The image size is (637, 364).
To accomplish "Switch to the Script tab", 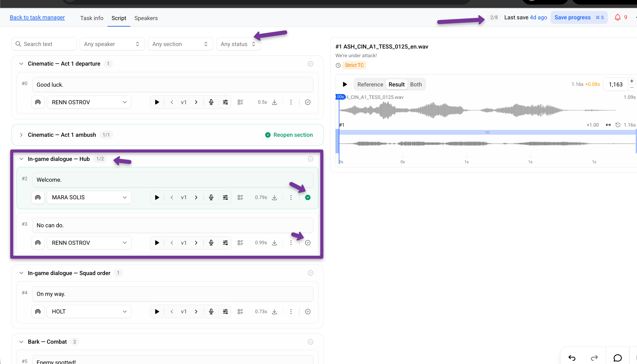I will point(119,18).
